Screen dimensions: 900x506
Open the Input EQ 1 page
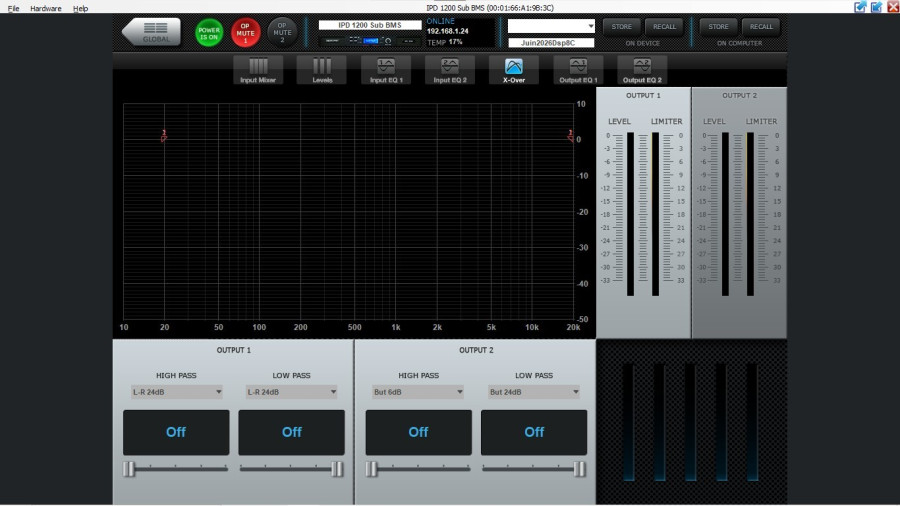coord(386,71)
